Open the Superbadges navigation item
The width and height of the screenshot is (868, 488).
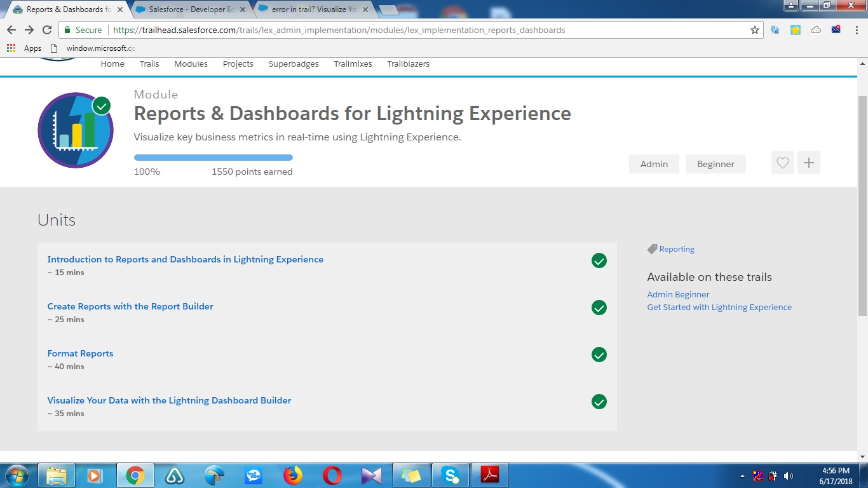click(294, 64)
